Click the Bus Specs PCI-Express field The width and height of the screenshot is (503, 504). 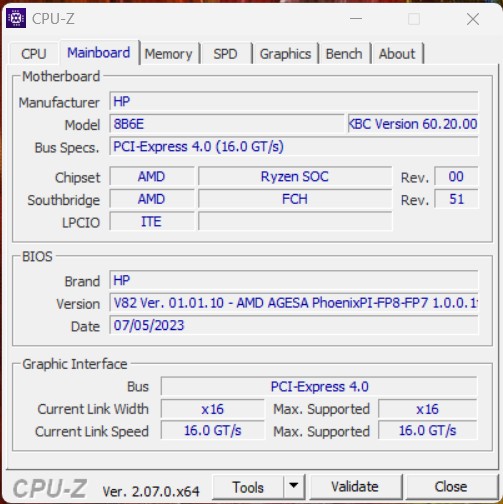tap(294, 147)
